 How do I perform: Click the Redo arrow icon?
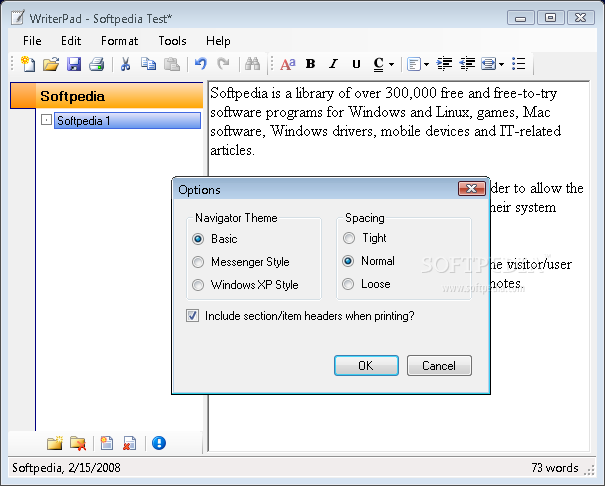pyautogui.click(x=223, y=64)
